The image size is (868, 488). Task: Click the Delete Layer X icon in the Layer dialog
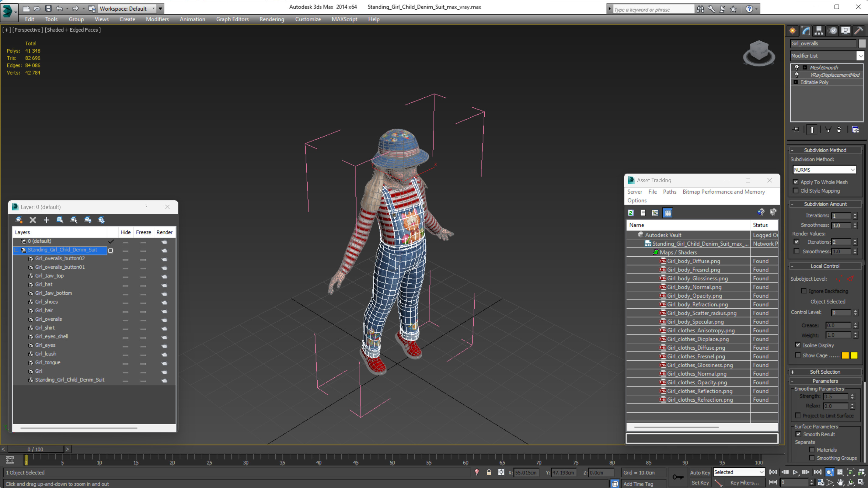pos(33,220)
